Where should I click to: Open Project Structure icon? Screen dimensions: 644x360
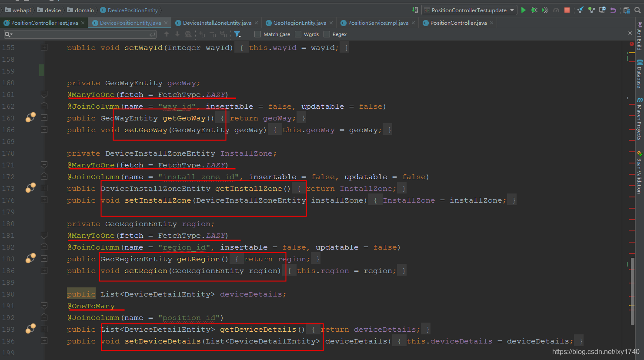click(x=627, y=10)
